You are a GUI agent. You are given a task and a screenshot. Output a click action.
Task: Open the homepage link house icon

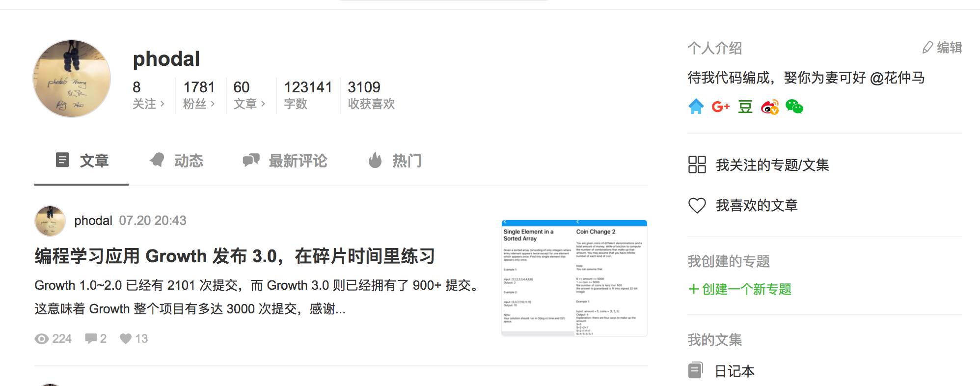(696, 107)
